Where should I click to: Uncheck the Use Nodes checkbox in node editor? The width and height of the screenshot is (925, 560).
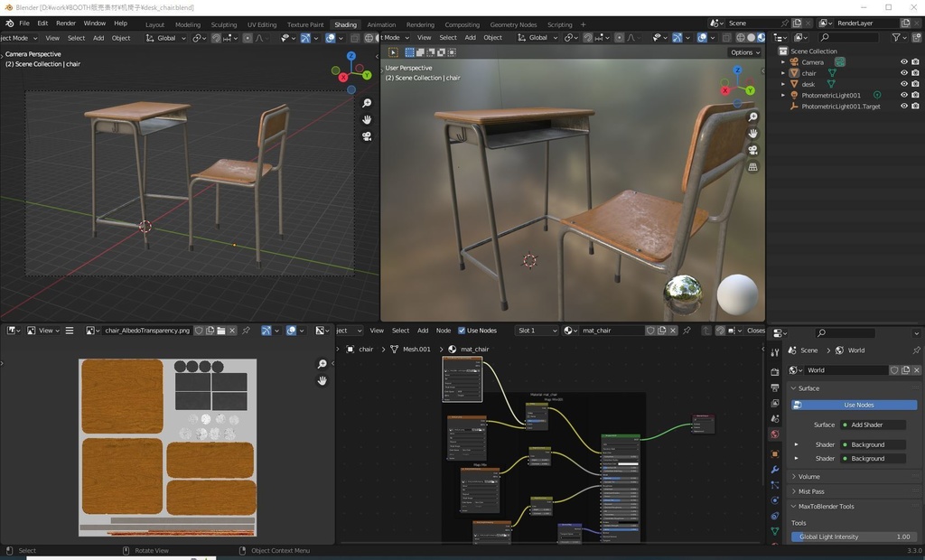[x=462, y=331]
